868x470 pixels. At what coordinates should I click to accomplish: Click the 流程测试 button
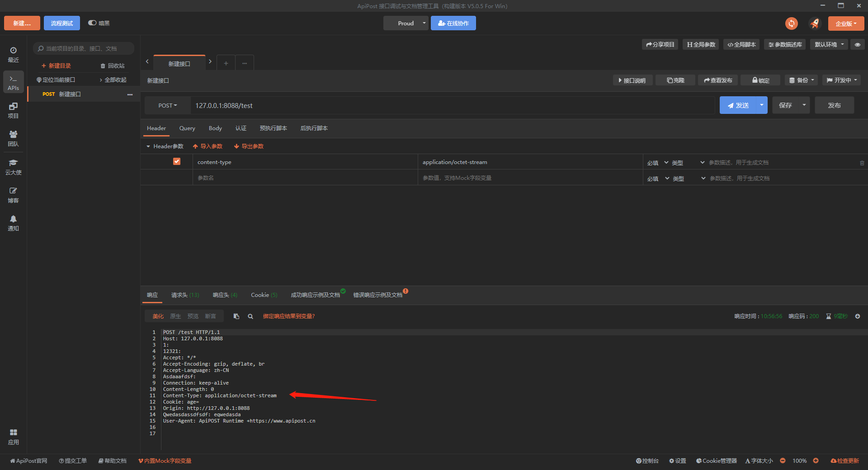tap(61, 23)
